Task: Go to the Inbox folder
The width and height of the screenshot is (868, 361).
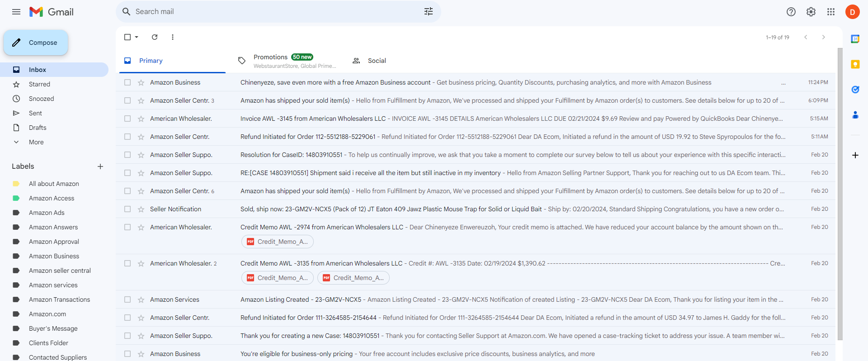Action: 54,70
